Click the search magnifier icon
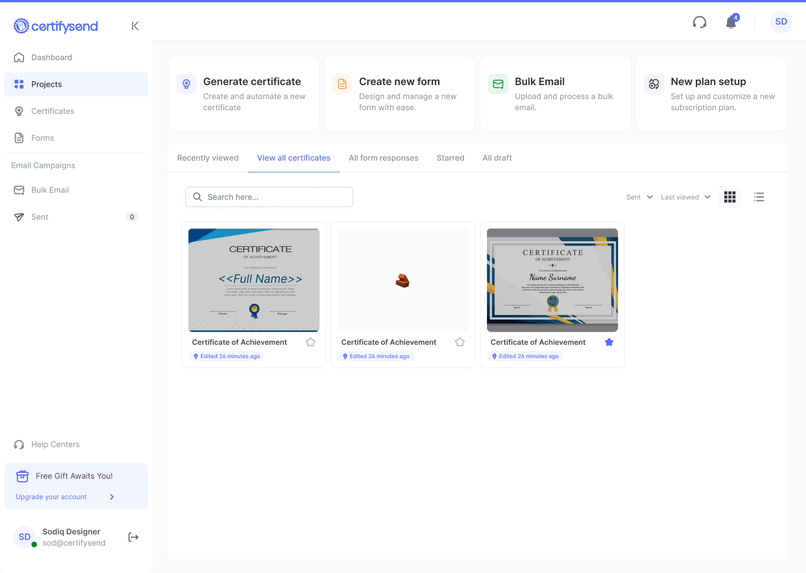806x573 pixels. tap(197, 197)
